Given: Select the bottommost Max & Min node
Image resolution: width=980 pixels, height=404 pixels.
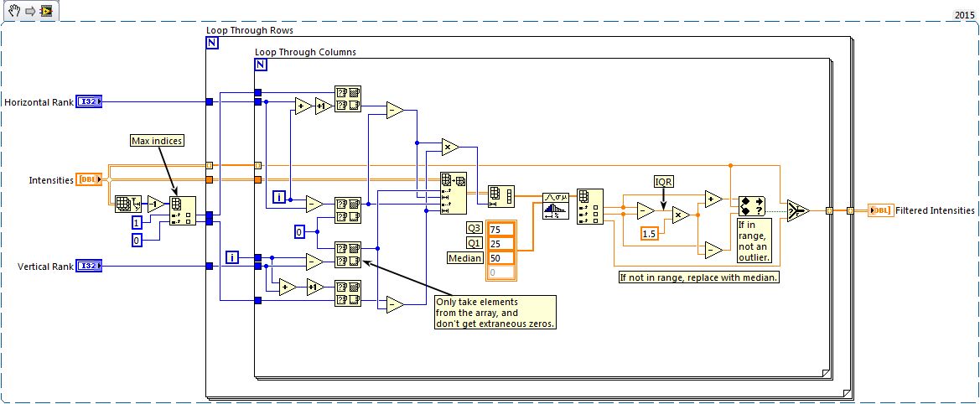Looking at the screenshot, I should pos(348,293).
